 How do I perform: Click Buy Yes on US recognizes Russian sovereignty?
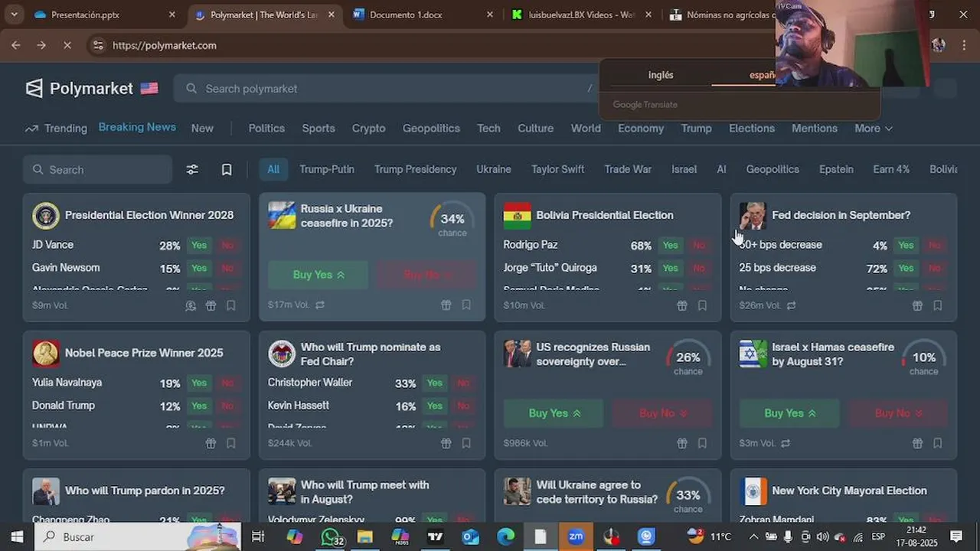click(x=554, y=413)
